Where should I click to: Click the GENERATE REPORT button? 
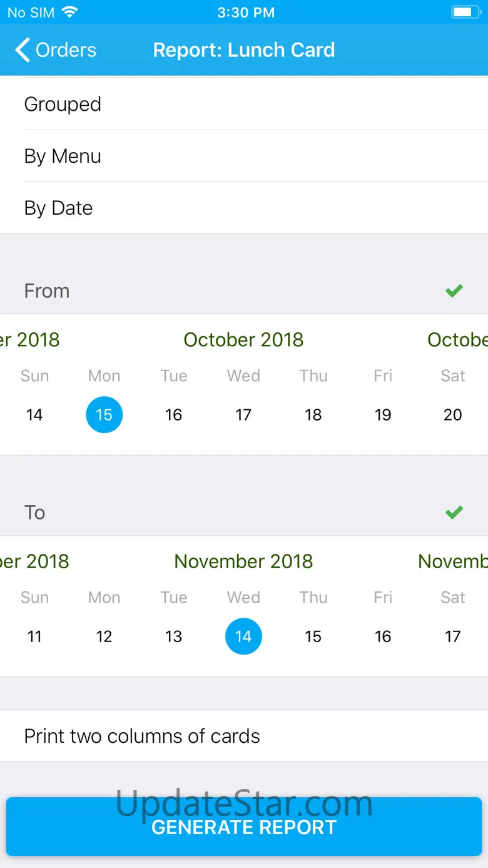[244, 827]
